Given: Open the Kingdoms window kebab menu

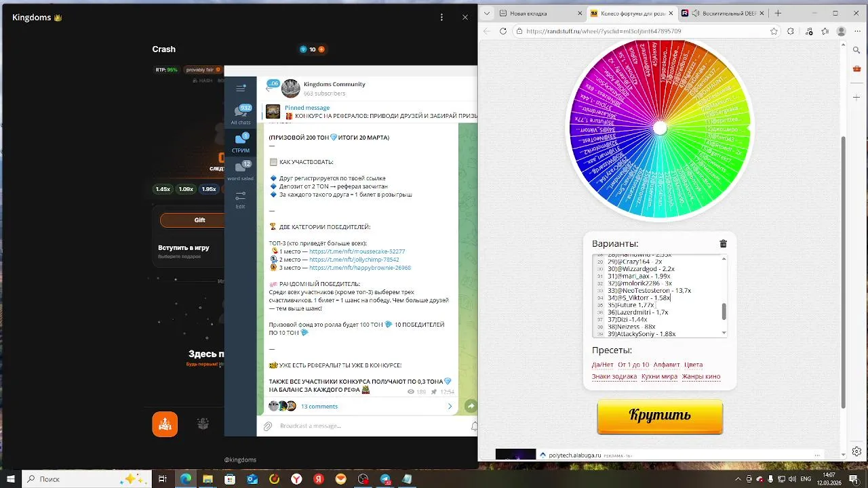Looking at the screenshot, I should point(441,18).
